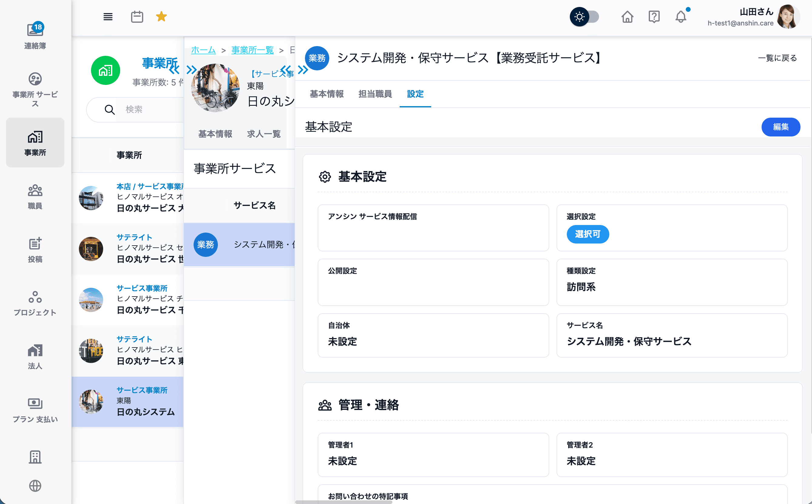The height and width of the screenshot is (504, 812).
Task: Open the 求人一覧 tab
Action: [x=264, y=134]
